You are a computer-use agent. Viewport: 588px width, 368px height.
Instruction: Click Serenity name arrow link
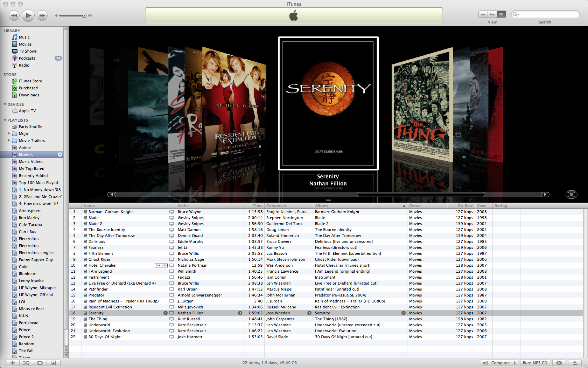pos(166,313)
